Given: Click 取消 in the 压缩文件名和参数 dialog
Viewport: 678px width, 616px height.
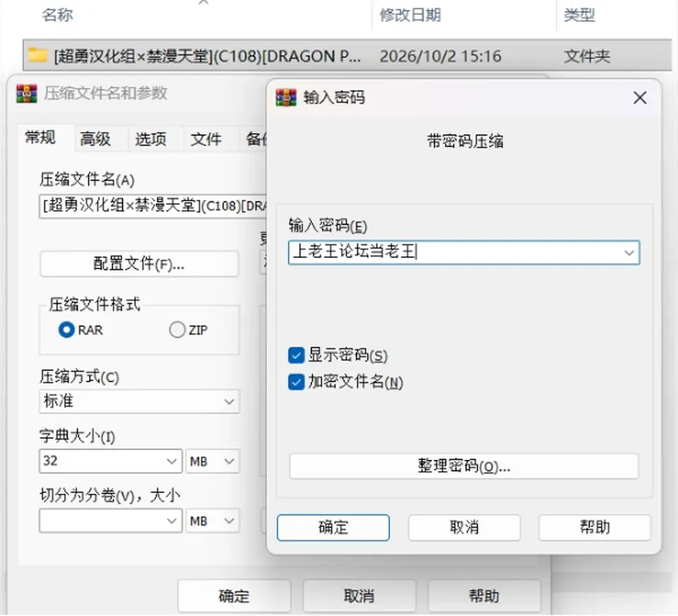Looking at the screenshot, I should click(x=359, y=596).
